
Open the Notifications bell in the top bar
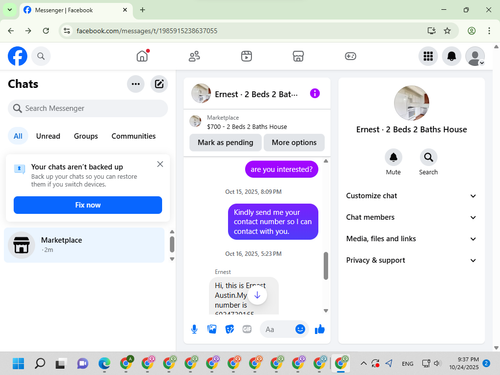tap(451, 56)
